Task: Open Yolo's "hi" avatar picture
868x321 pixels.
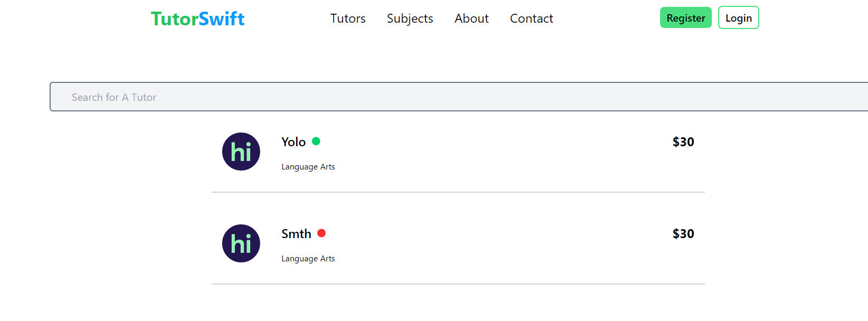Action: tap(241, 152)
